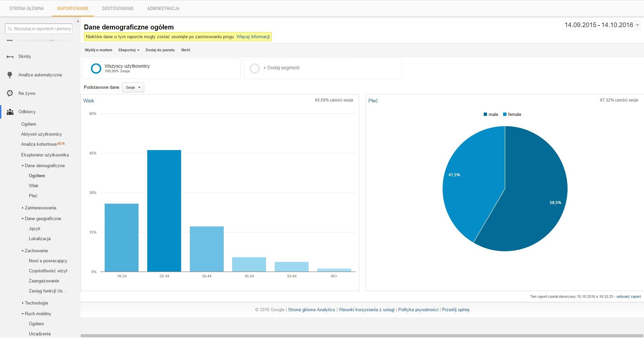Click the male legend color swatch
The height and width of the screenshot is (338, 644).
pos(485,115)
